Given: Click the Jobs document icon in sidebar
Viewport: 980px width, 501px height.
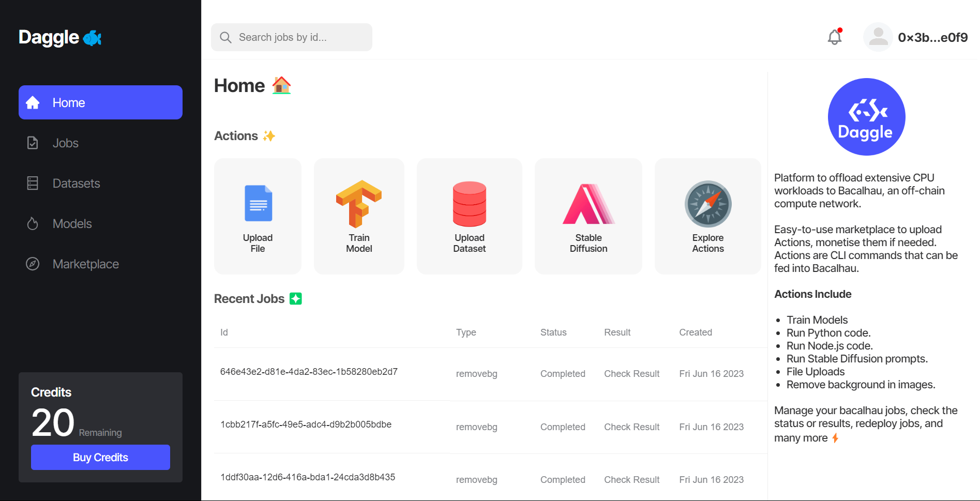Looking at the screenshot, I should [x=33, y=143].
